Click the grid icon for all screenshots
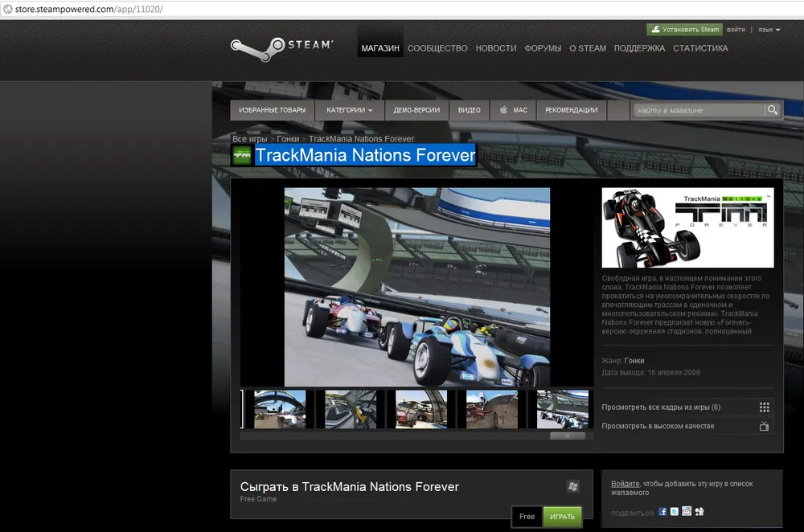This screenshot has width=804, height=532. [764, 407]
